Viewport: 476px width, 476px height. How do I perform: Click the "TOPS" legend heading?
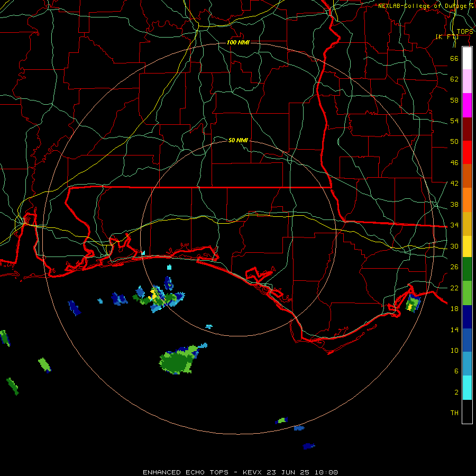click(465, 32)
